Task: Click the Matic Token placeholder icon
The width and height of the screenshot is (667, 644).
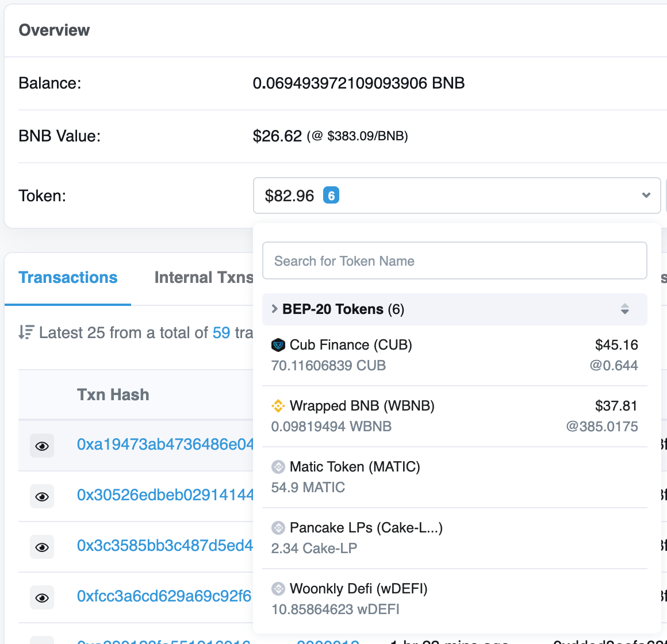Action: coord(278,467)
